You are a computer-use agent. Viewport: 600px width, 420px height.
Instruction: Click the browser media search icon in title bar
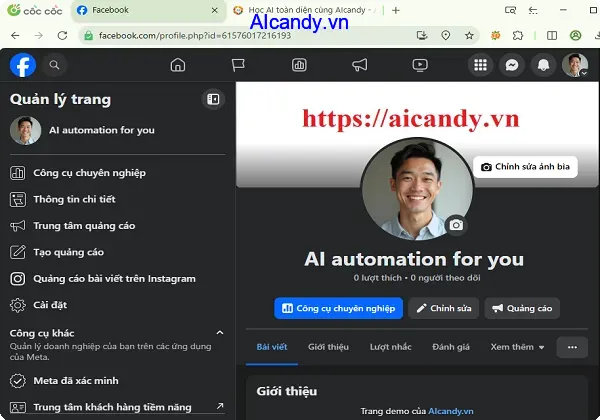pyautogui.click(x=510, y=10)
